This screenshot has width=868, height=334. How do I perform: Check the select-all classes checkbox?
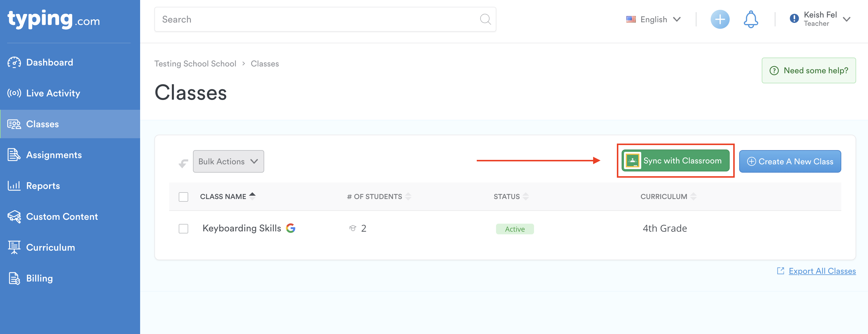pos(183,197)
